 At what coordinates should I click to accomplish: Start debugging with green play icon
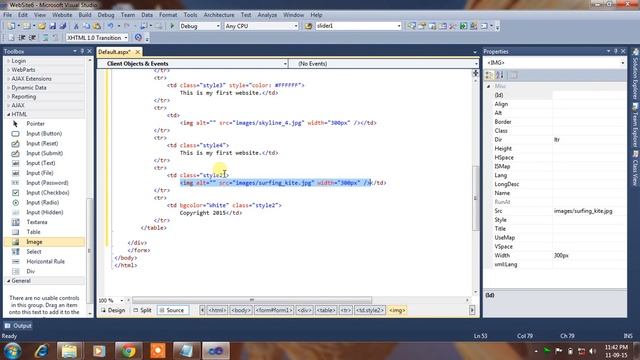coord(172,26)
